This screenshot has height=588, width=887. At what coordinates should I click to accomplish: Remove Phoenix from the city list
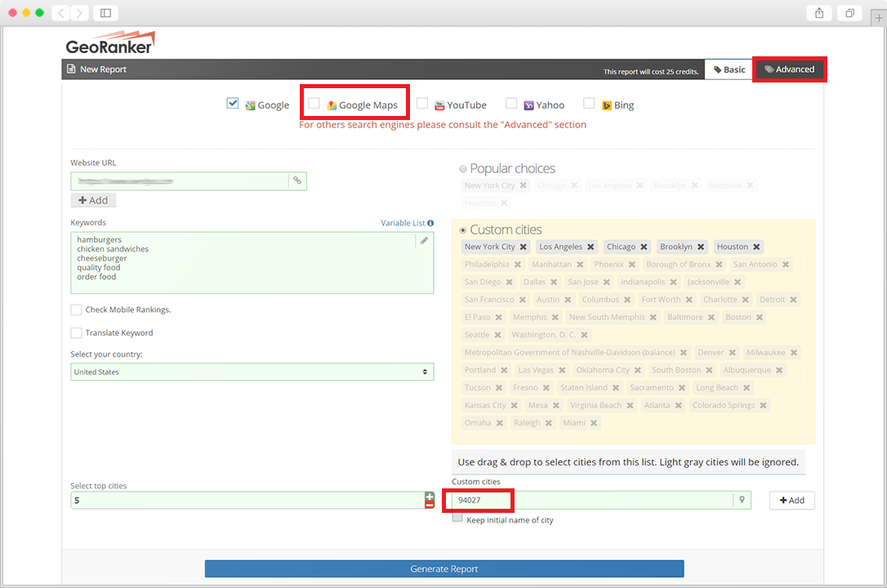pyautogui.click(x=632, y=265)
